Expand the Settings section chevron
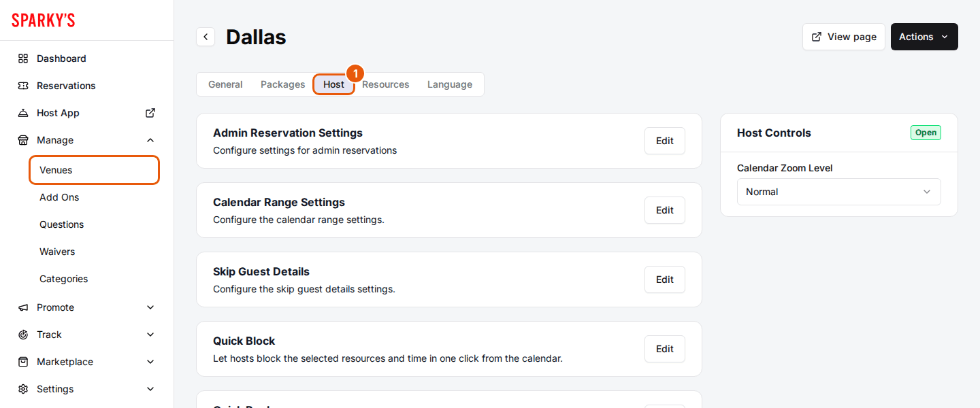Screen dimensions: 980x408 (150, 389)
